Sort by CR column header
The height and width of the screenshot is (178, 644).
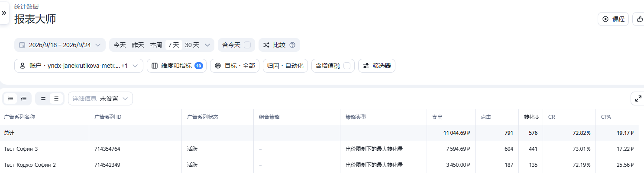[552, 117]
